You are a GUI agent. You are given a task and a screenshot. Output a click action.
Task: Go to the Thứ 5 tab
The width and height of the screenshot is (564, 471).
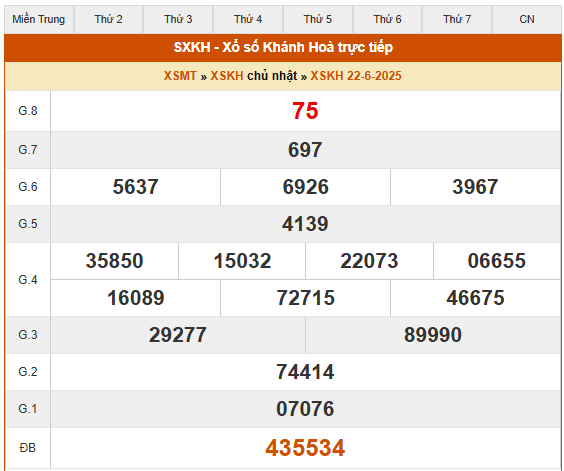coord(318,19)
